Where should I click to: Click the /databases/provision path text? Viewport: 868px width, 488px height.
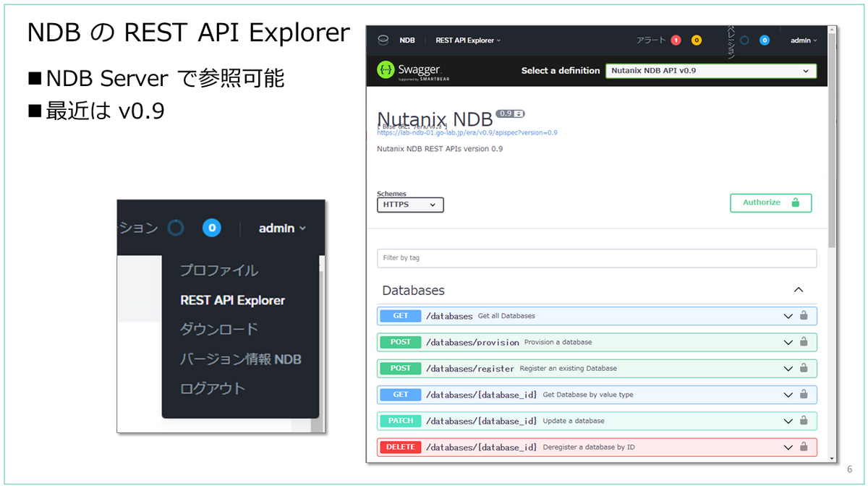[x=472, y=343]
